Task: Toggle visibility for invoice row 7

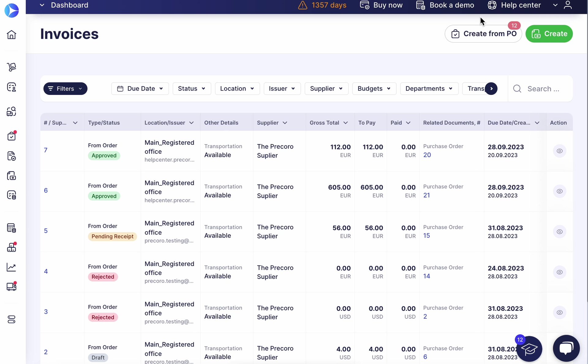Action: click(x=560, y=151)
